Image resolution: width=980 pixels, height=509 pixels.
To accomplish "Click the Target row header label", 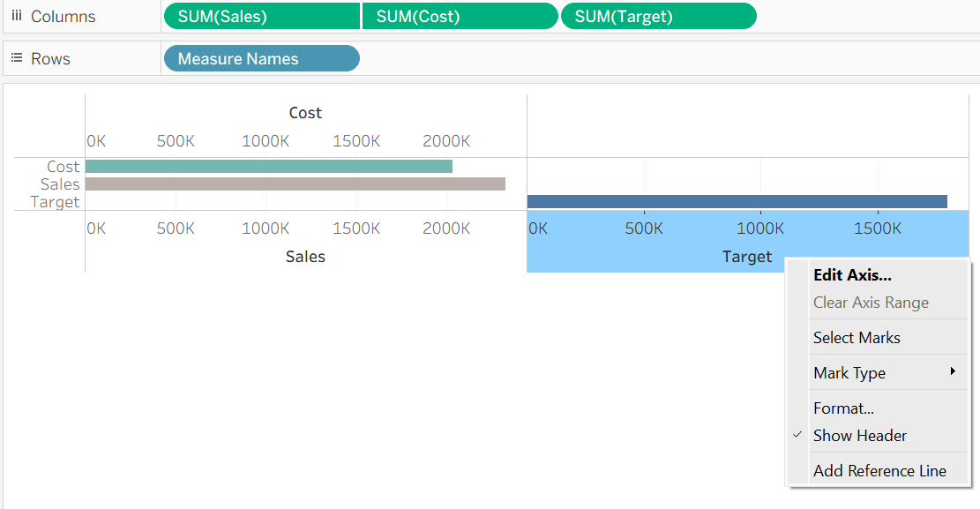I will pos(55,202).
